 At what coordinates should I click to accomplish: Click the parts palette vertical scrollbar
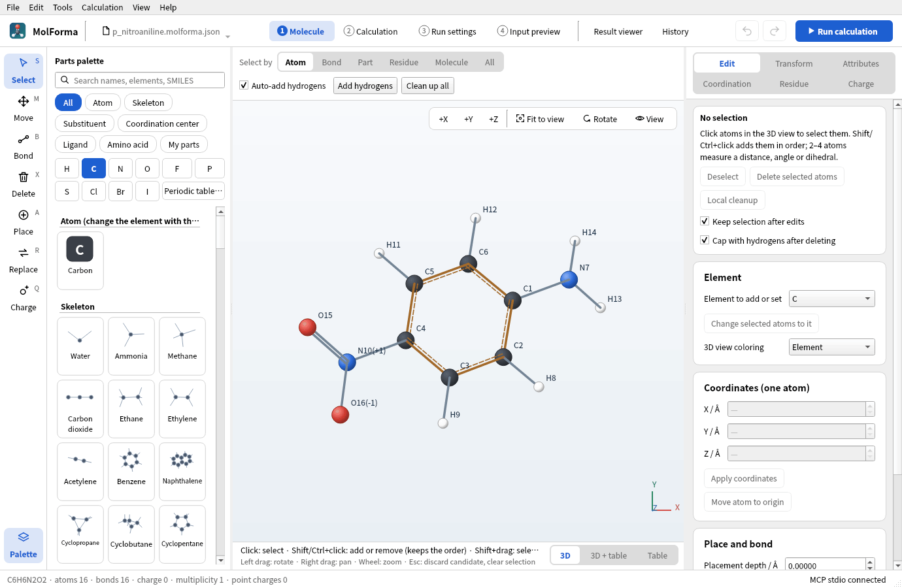coord(220,385)
